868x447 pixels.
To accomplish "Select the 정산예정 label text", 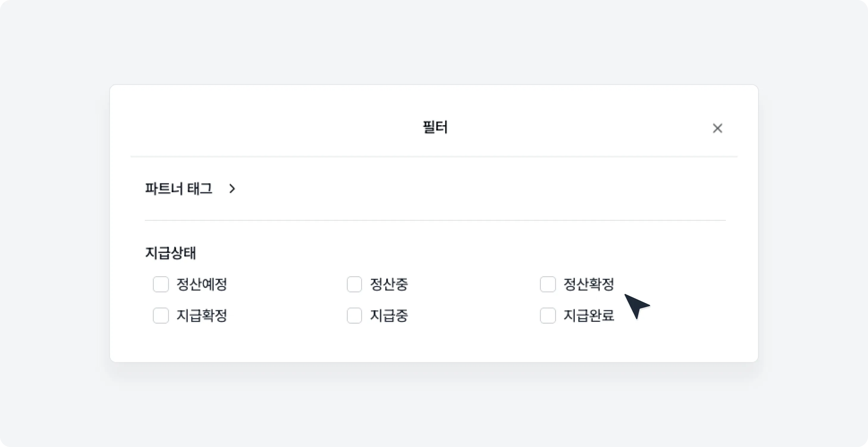I will (202, 285).
